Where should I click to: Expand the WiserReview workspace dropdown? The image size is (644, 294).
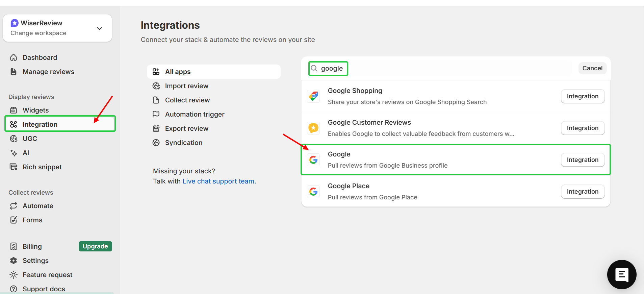tap(99, 28)
